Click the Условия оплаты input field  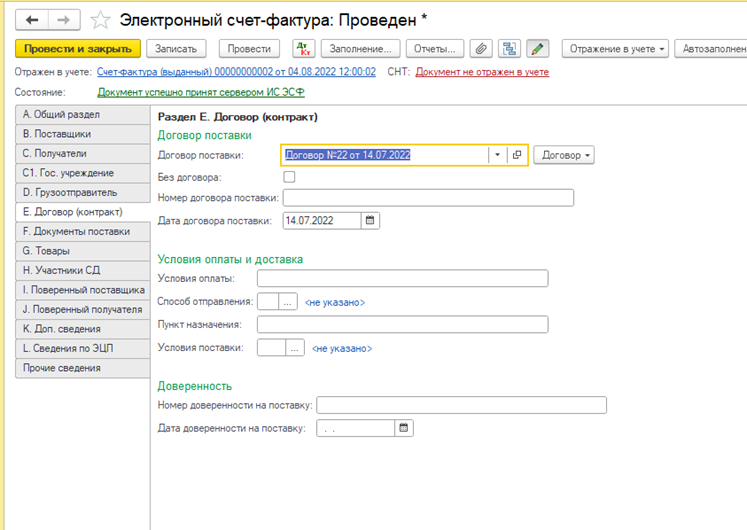402,278
